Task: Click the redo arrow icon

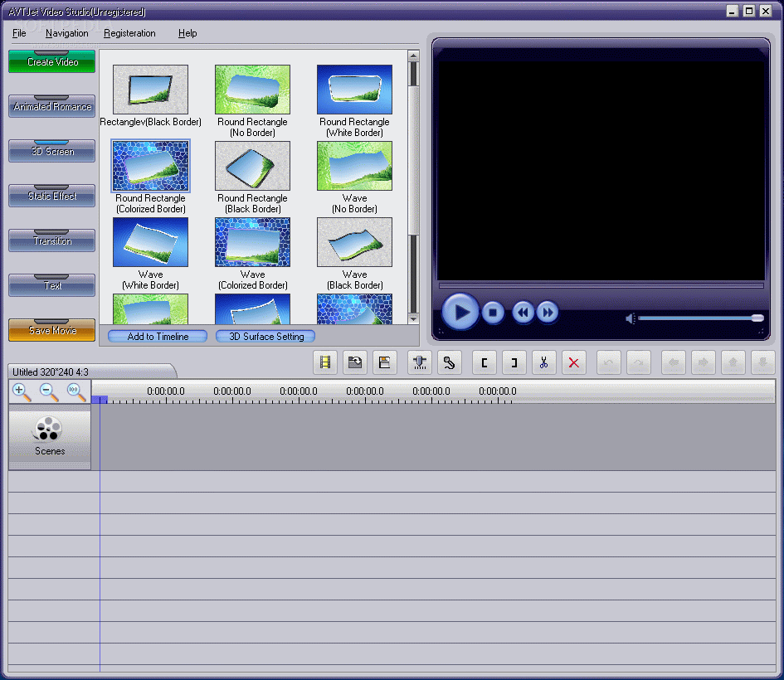Action: point(639,362)
